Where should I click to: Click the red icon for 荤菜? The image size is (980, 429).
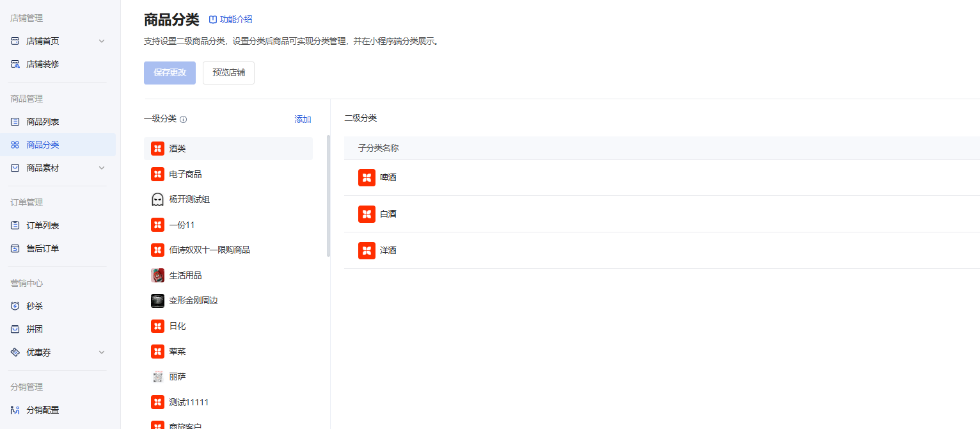click(157, 352)
